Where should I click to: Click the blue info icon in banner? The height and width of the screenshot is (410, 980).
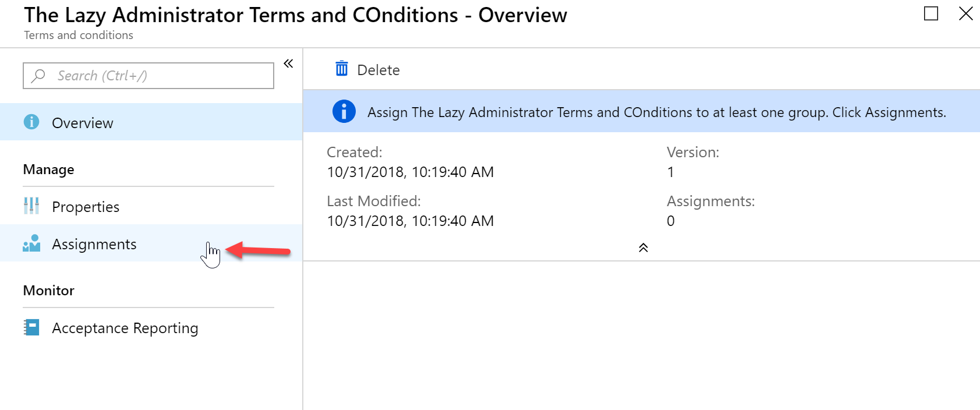coord(344,111)
